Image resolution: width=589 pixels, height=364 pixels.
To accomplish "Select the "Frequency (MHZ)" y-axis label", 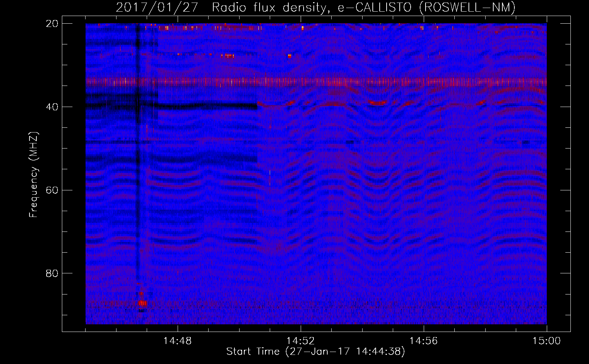I will [x=33, y=175].
